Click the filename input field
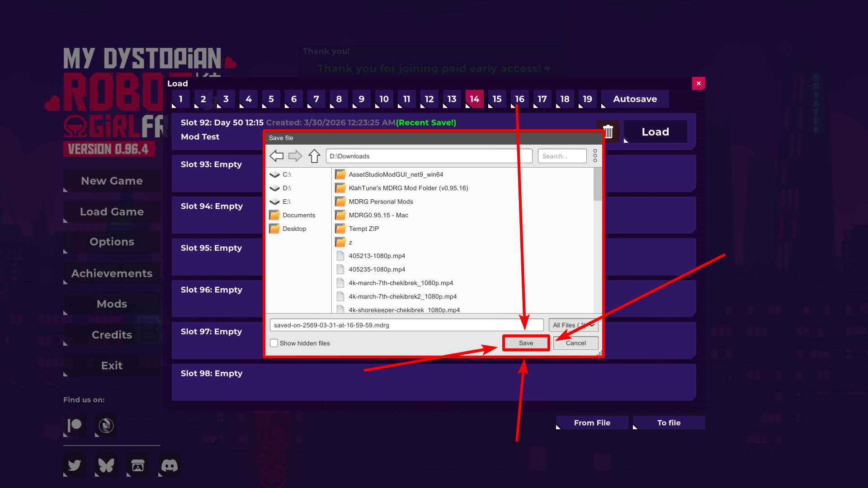The image size is (868, 488). point(406,325)
